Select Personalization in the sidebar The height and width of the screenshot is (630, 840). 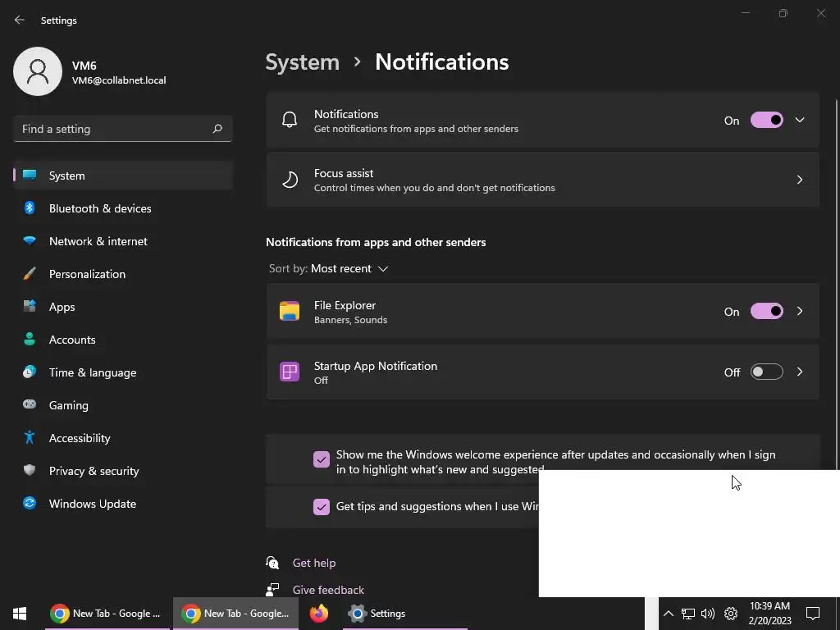coord(87,274)
